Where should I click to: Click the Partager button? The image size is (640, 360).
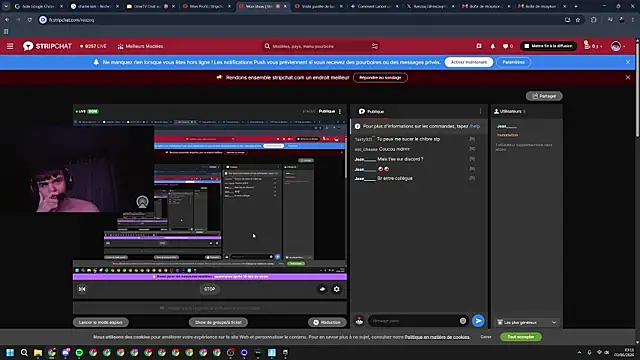coord(544,96)
